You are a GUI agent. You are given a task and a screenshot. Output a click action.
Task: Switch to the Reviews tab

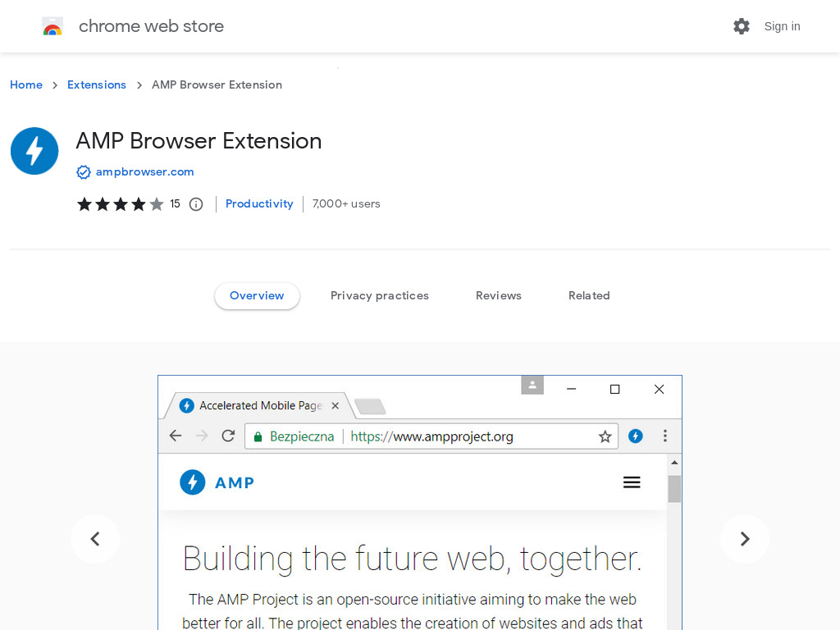click(x=498, y=295)
